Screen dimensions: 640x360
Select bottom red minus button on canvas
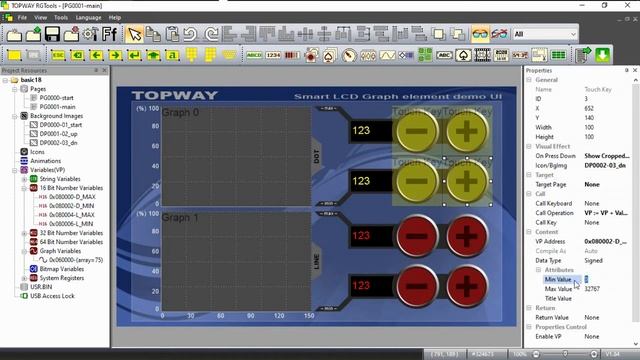click(x=417, y=286)
